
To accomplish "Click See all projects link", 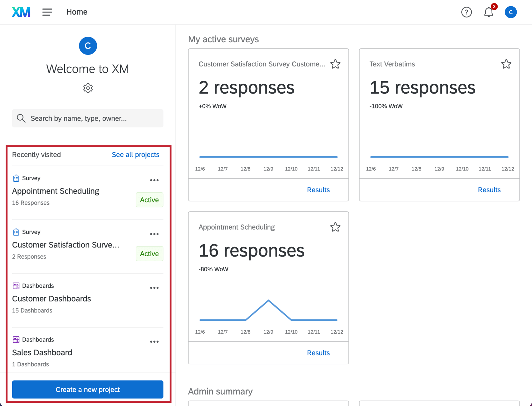I will pos(136,154).
